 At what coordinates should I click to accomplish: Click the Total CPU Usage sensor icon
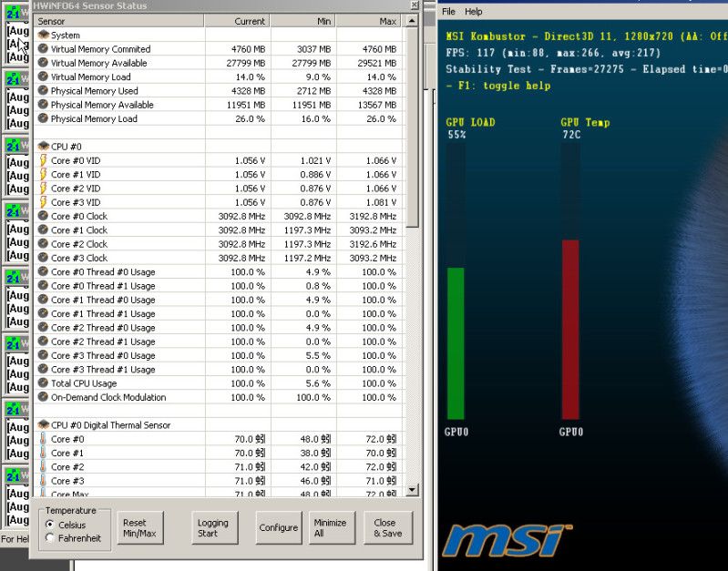pos(43,383)
